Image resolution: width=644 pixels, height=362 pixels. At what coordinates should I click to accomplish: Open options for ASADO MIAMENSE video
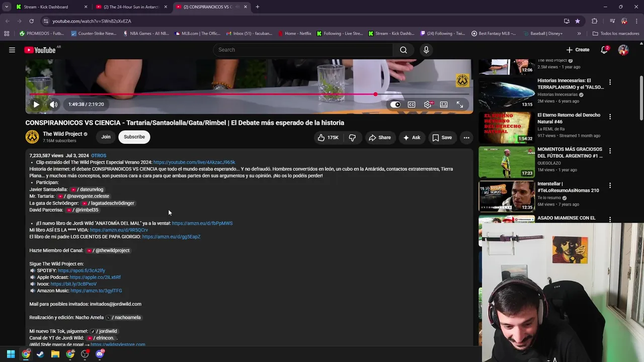(x=610, y=220)
